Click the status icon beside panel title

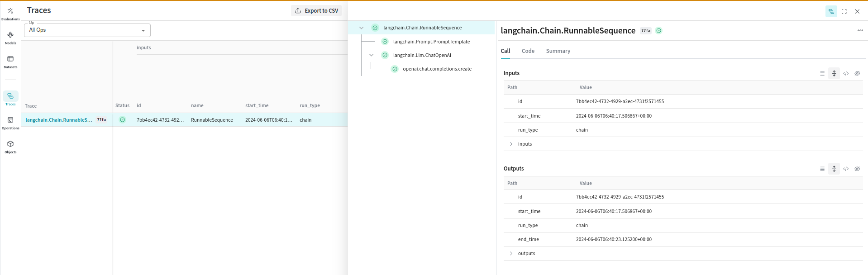(659, 31)
